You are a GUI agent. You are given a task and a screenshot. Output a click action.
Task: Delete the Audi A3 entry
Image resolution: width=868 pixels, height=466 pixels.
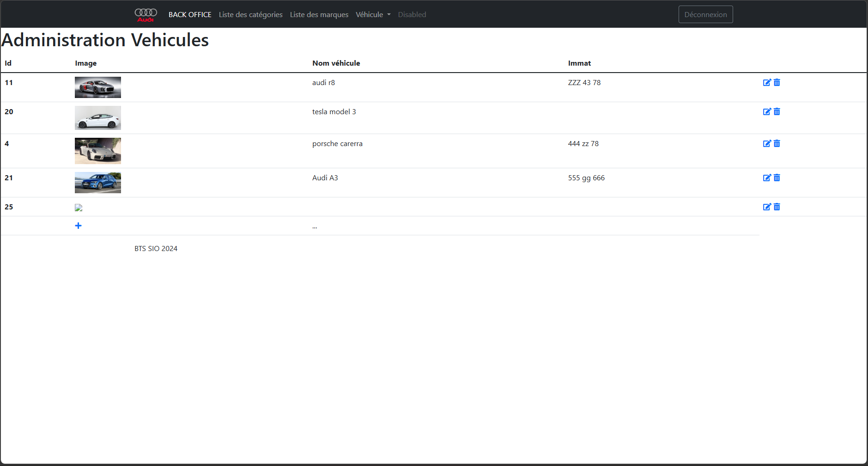[777, 178]
